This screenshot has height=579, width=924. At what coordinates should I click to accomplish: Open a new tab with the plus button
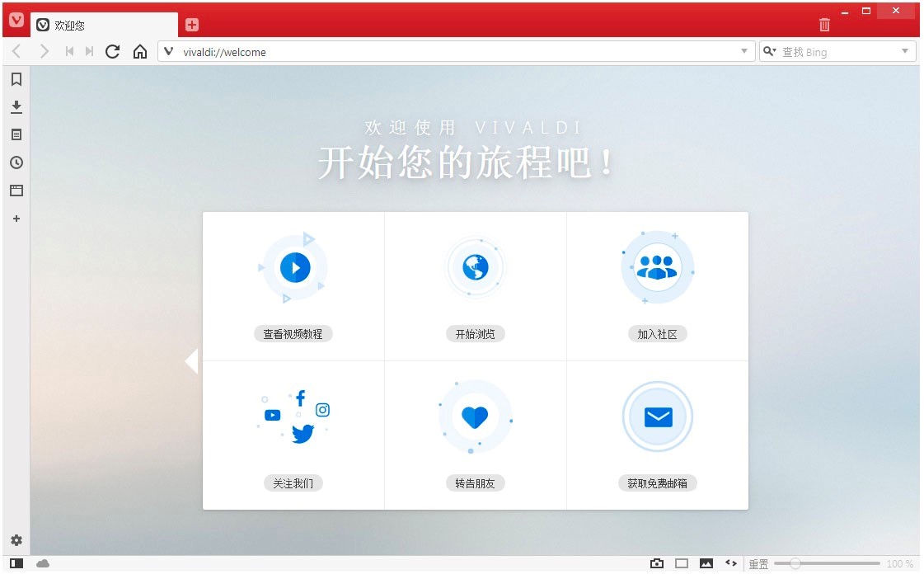coord(191,25)
